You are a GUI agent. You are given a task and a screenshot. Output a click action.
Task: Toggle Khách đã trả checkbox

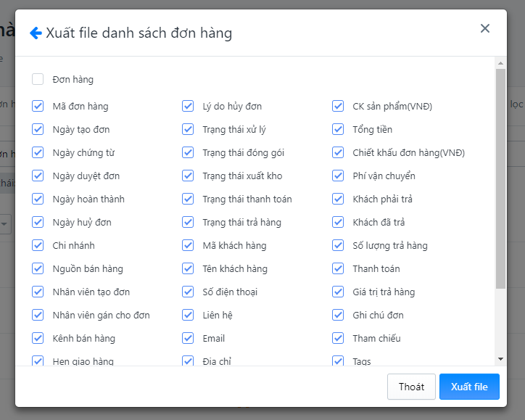(x=338, y=222)
